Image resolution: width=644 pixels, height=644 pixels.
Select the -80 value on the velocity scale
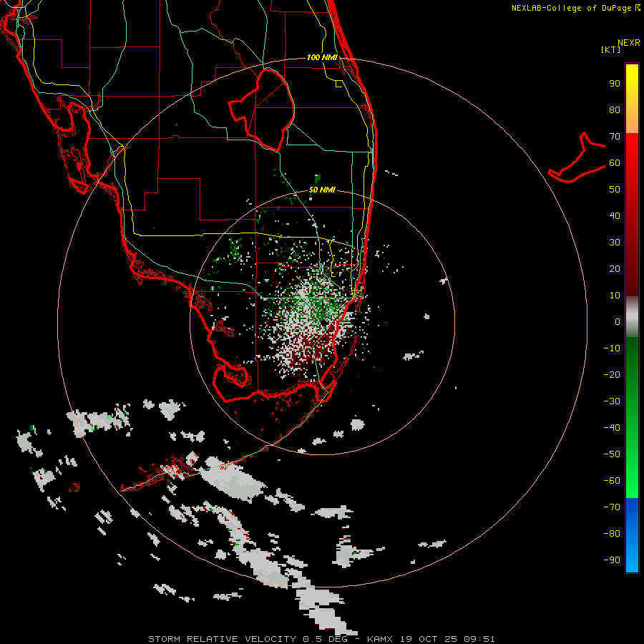[612, 534]
